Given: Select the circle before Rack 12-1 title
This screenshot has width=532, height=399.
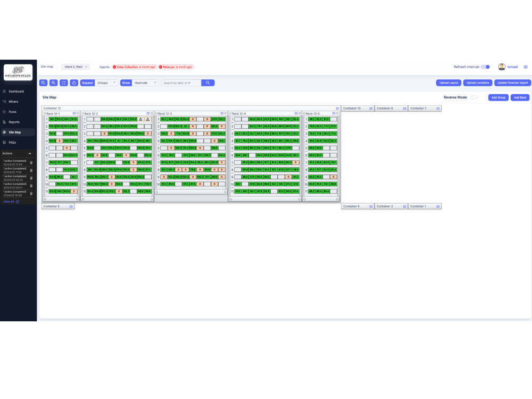Looking at the screenshot, I should tap(45, 113).
